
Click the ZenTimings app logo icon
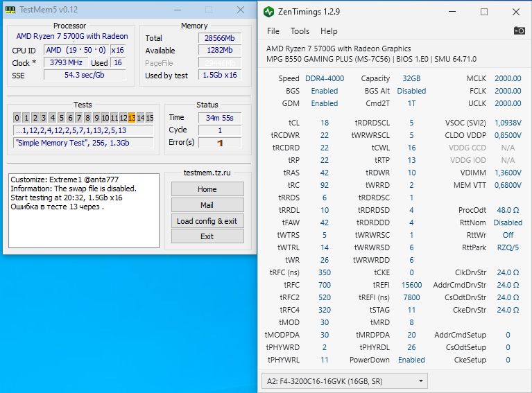pyautogui.click(x=268, y=12)
